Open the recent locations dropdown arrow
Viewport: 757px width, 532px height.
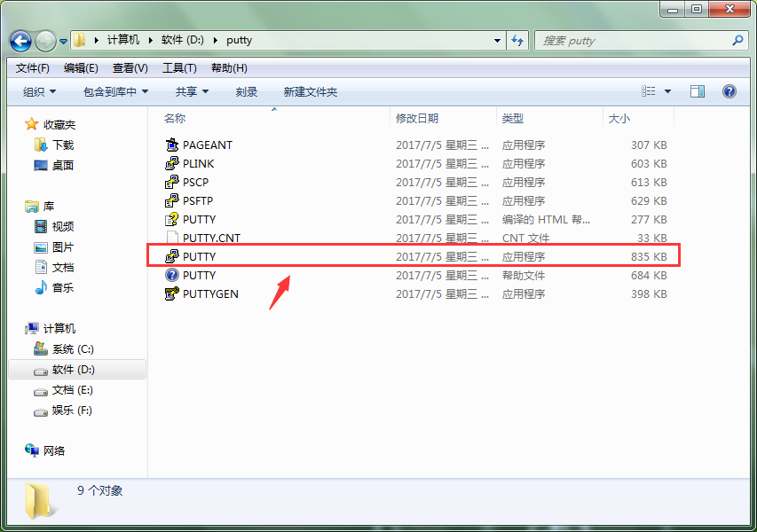(63, 42)
